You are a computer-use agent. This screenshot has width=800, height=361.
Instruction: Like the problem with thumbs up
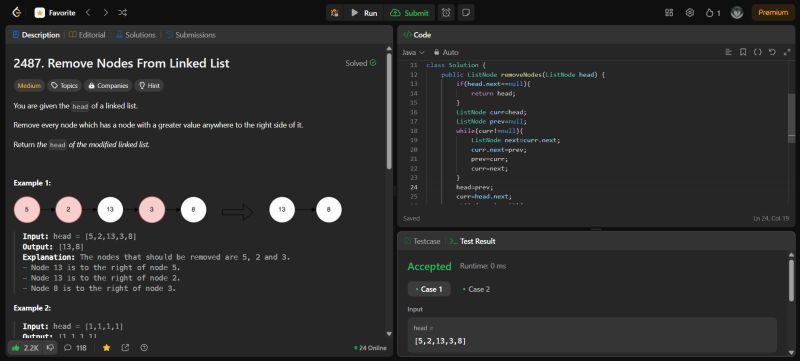tap(25, 348)
